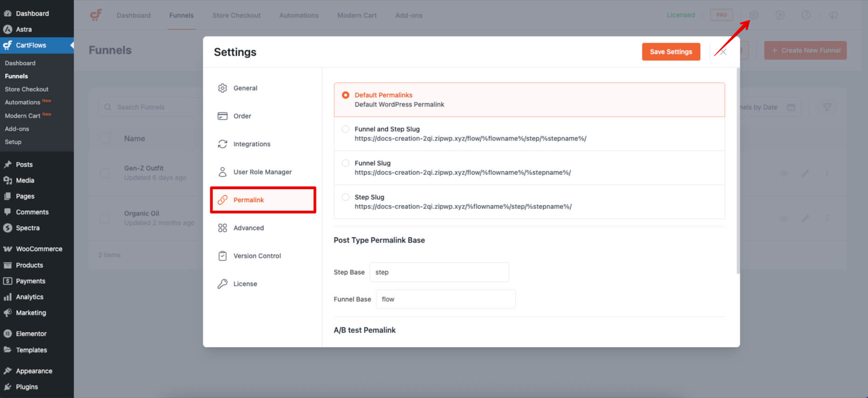Click the Elementor icon in sidebar
Viewport: 868px width, 398px height.
[x=7, y=334]
